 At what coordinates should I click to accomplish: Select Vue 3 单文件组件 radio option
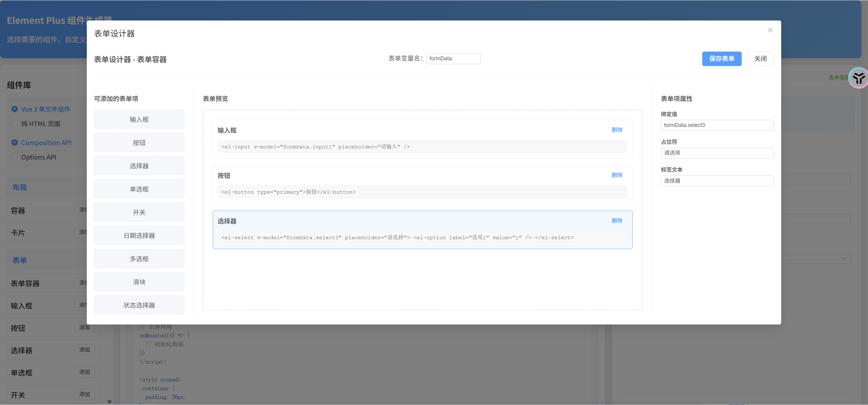[x=41, y=109]
